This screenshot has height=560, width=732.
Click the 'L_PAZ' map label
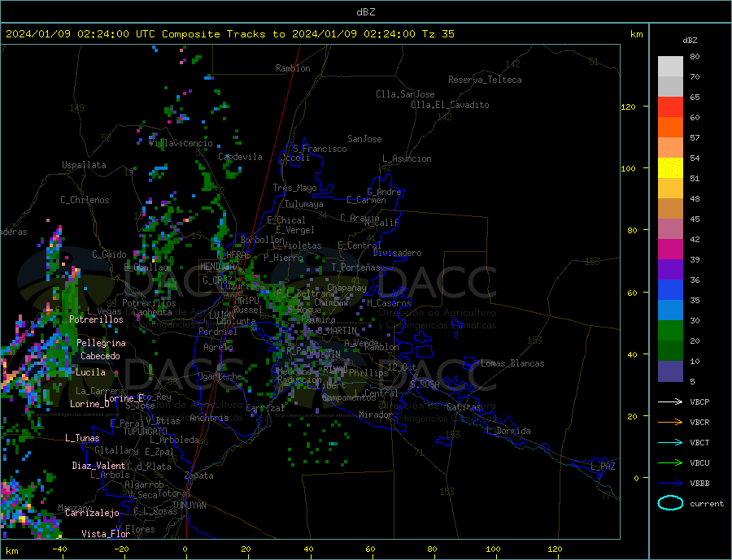[x=603, y=467]
